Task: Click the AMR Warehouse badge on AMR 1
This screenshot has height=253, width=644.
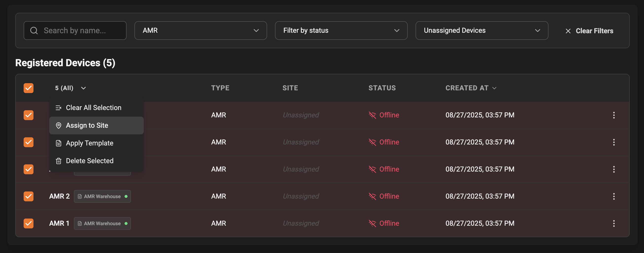Action: 102,223
